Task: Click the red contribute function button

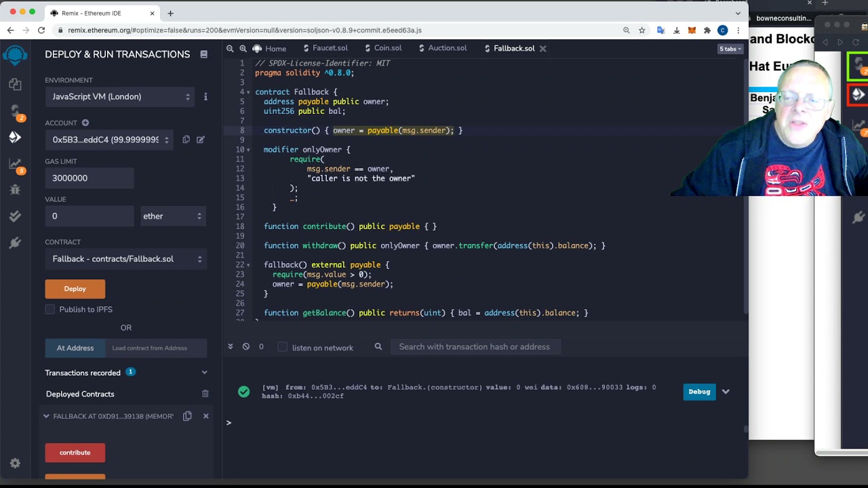Action: tap(75, 453)
